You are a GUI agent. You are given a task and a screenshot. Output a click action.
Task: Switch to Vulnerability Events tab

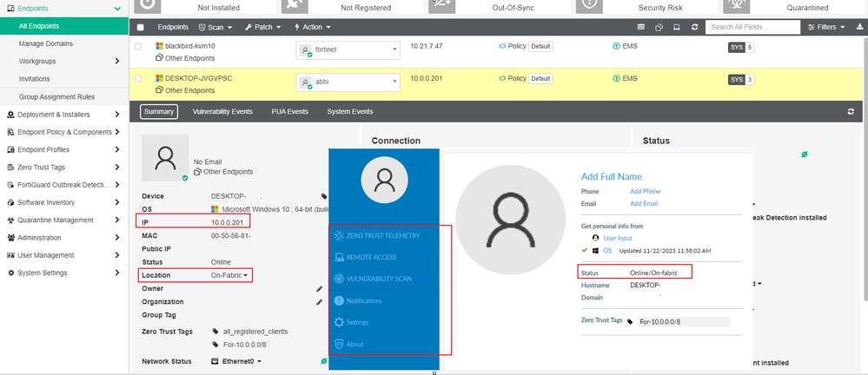(x=222, y=112)
